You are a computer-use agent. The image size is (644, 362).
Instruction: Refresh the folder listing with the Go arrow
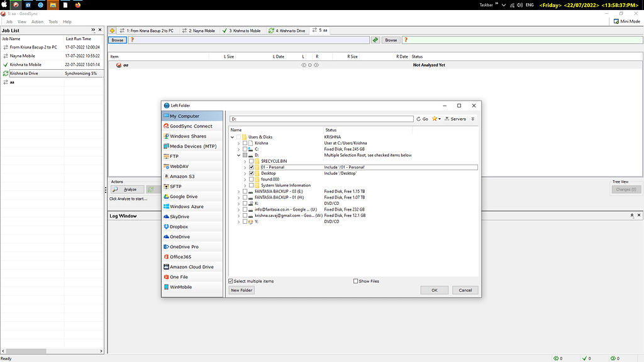(421, 118)
